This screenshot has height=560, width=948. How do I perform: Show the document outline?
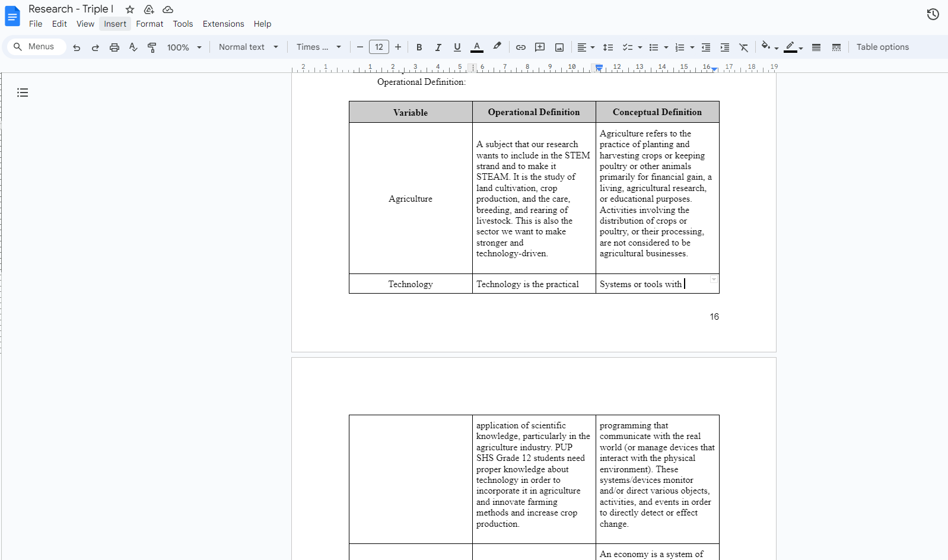23,93
